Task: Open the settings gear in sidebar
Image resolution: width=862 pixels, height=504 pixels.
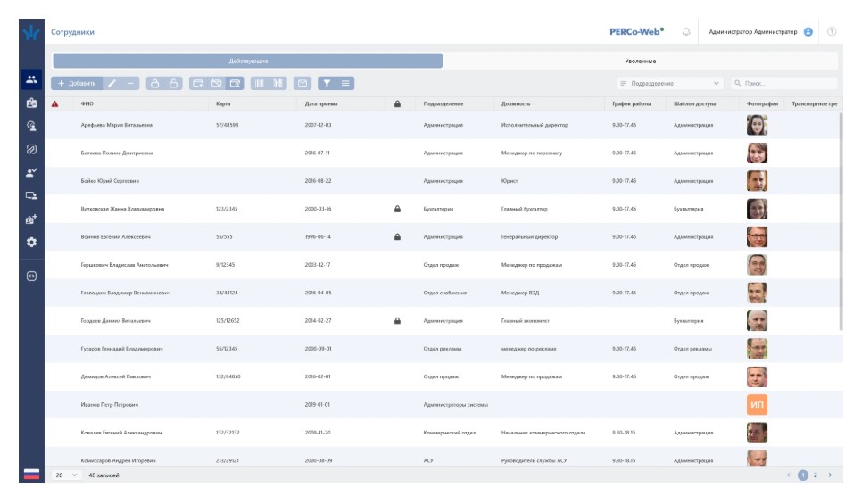Action: point(31,242)
